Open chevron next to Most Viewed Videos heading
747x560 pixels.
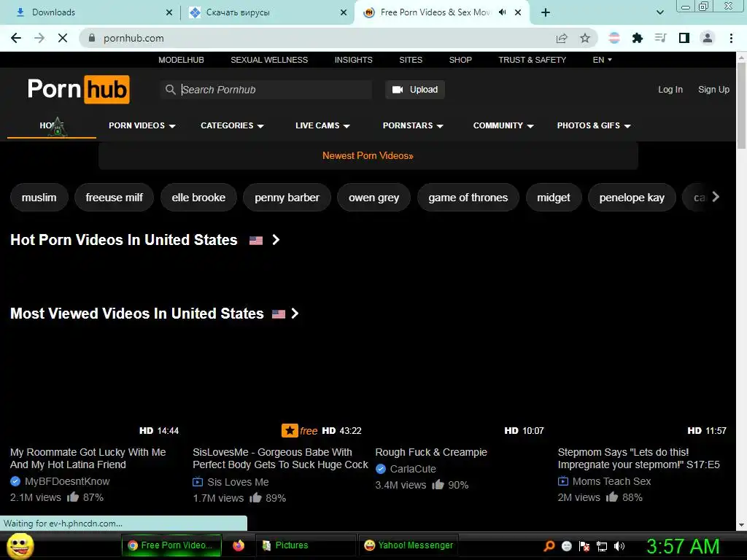pos(295,314)
